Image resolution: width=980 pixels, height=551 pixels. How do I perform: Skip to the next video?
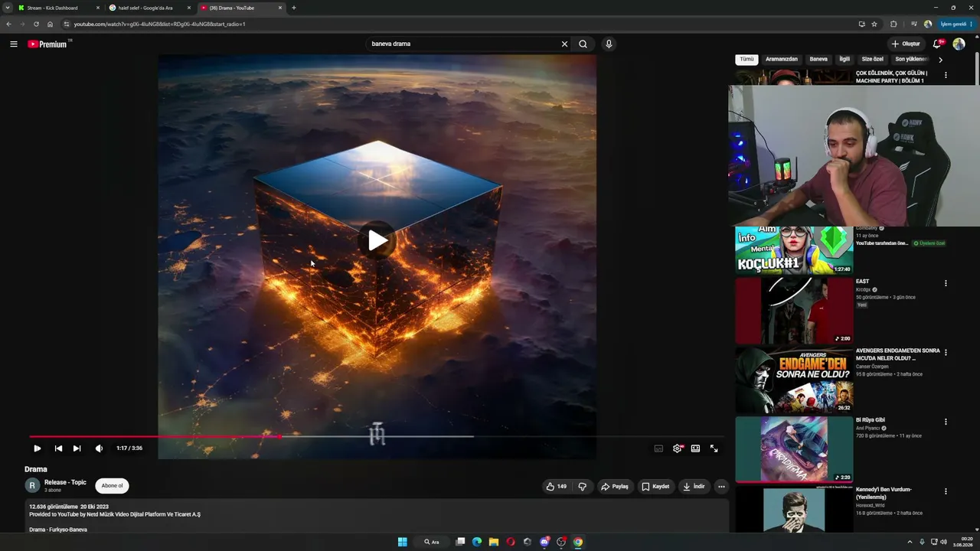77,448
